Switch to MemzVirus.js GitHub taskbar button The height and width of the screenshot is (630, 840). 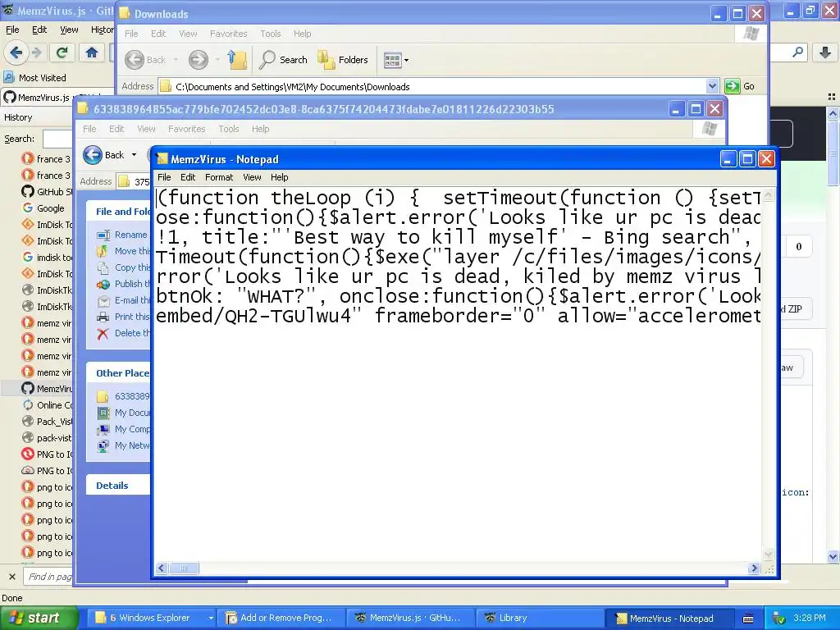[410, 619]
